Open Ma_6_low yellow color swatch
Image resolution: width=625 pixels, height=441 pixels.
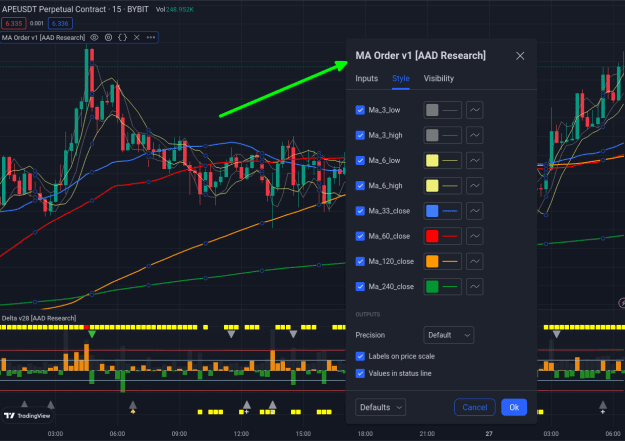(x=432, y=160)
